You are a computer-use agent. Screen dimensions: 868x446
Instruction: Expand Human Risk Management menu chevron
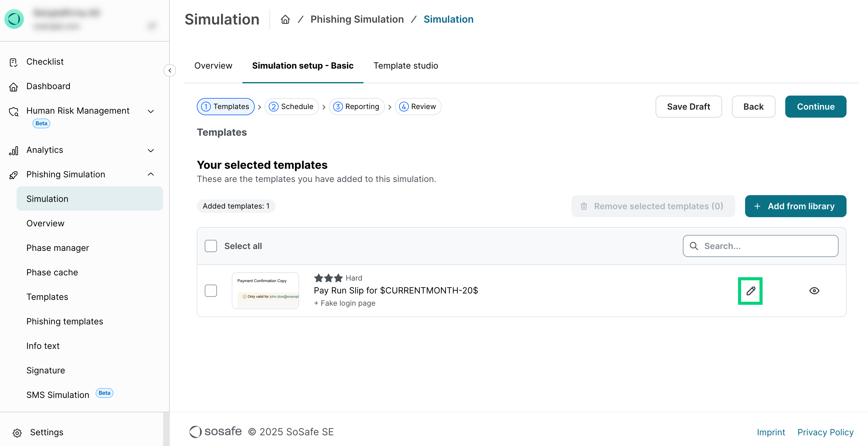(x=150, y=111)
